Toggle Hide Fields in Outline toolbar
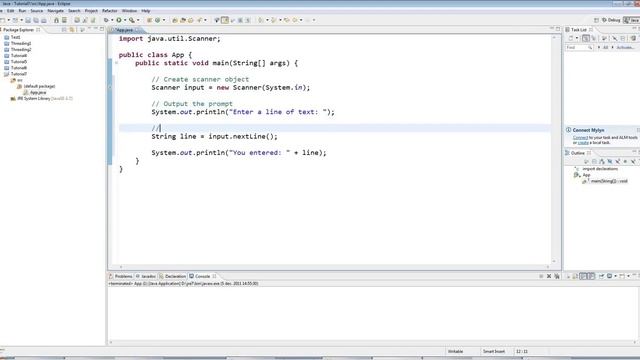Viewport: 640px width, 360px height. click(x=609, y=162)
